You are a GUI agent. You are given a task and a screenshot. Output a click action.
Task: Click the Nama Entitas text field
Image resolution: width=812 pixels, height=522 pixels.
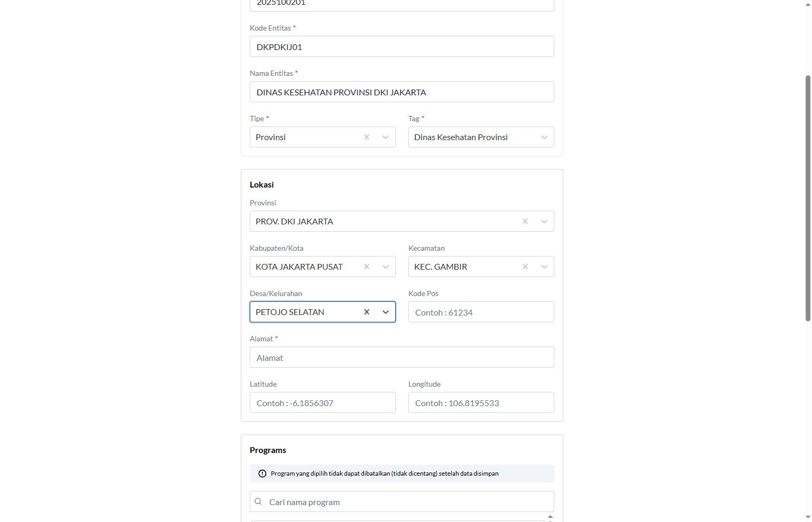click(x=402, y=92)
